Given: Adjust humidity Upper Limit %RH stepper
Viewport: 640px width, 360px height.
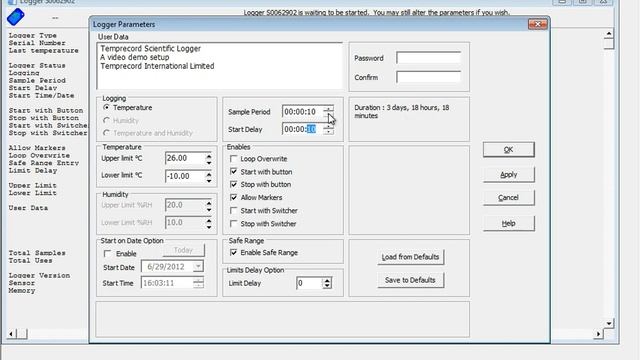Looking at the screenshot, I should (209, 205).
